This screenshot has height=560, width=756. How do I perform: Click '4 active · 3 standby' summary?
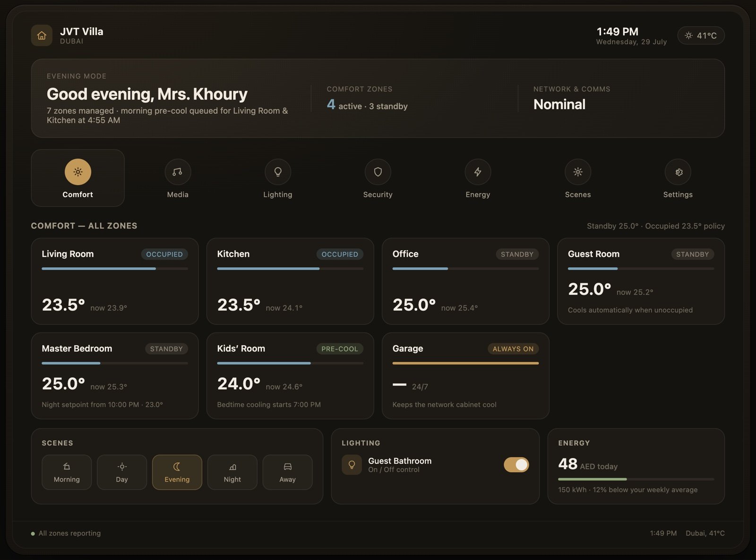tap(367, 105)
